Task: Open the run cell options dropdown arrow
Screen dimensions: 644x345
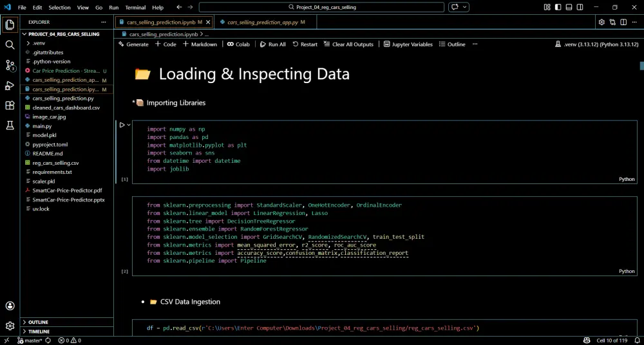Action: click(x=129, y=125)
